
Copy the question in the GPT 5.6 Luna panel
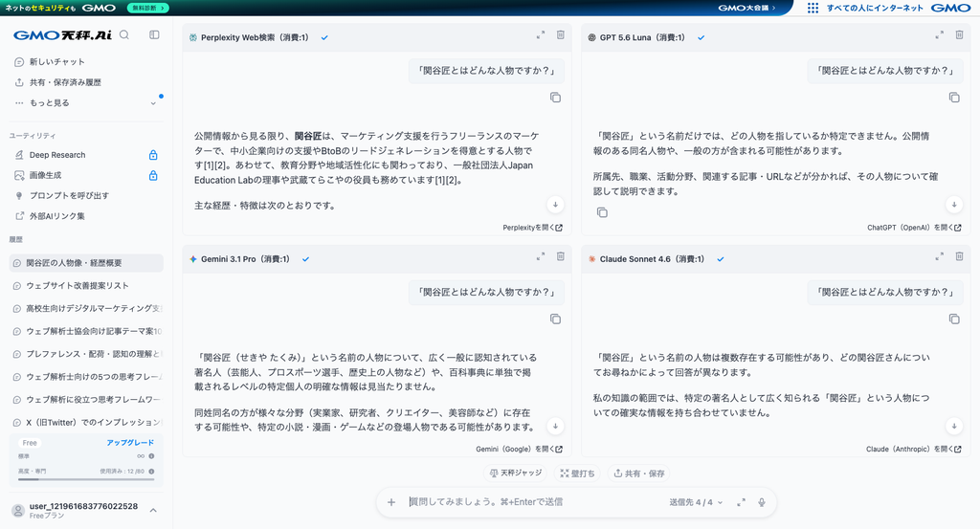pos(954,98)
